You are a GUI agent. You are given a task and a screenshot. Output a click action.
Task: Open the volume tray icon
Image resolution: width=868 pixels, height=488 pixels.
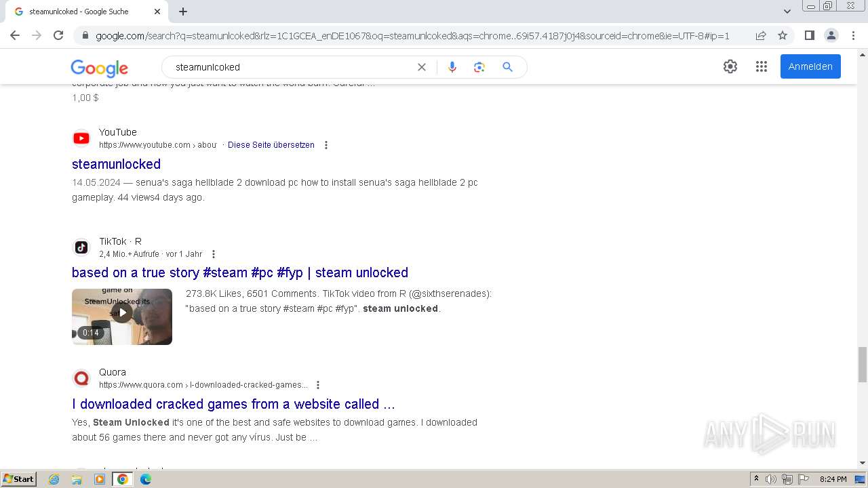click(x=771, y=479)
